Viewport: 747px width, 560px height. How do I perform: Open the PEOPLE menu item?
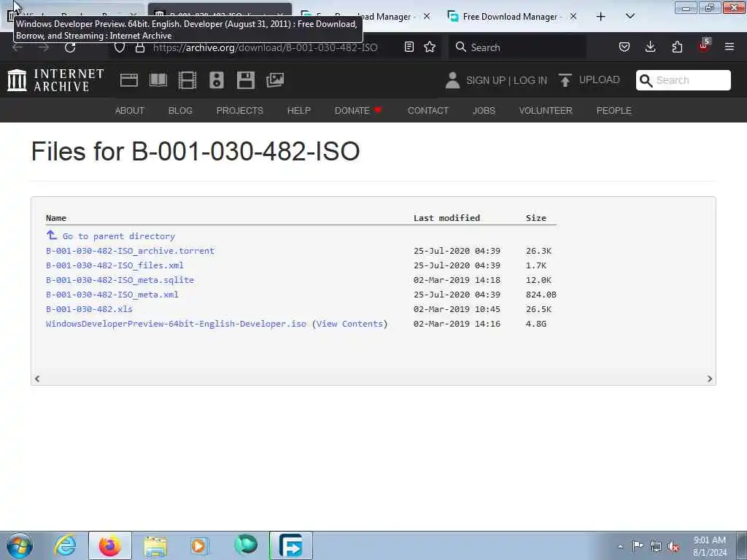pos(614,111)
